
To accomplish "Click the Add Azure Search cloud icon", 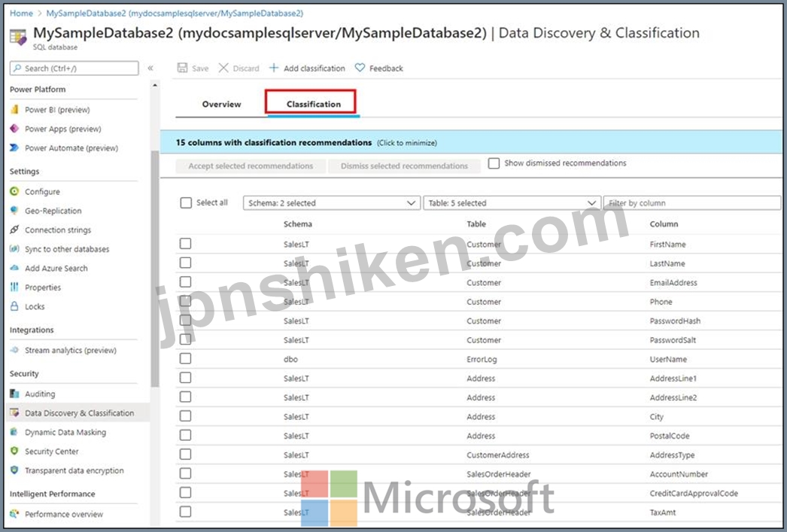I will coord(14,268).
